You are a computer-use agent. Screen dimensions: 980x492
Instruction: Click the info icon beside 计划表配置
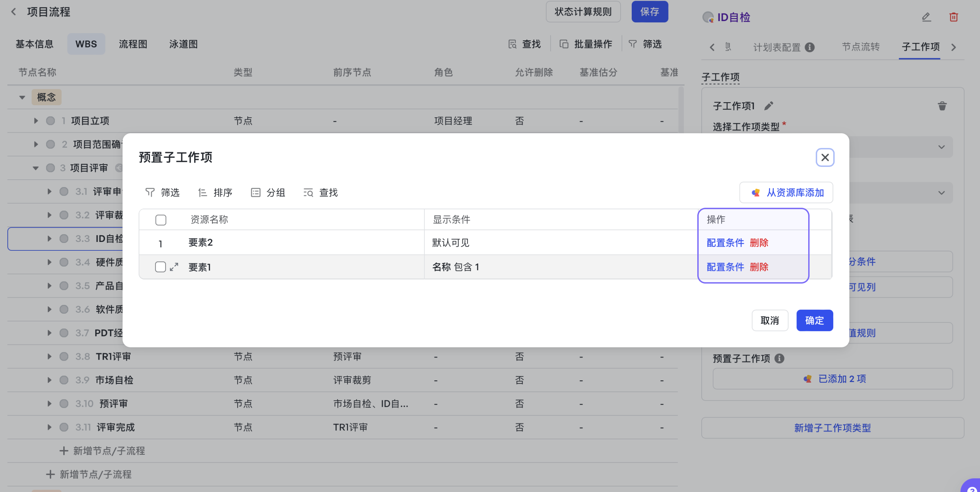click(x=810, y=47)
